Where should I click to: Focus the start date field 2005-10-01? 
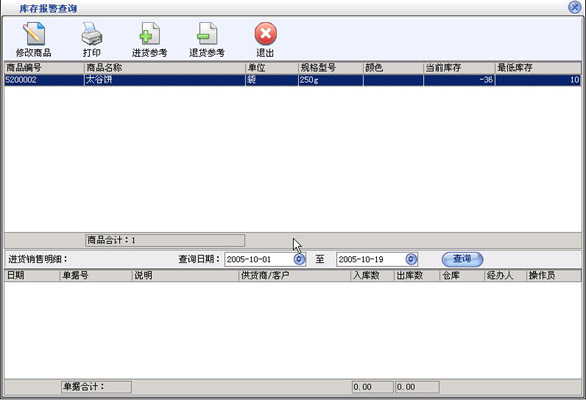[259, 259]
